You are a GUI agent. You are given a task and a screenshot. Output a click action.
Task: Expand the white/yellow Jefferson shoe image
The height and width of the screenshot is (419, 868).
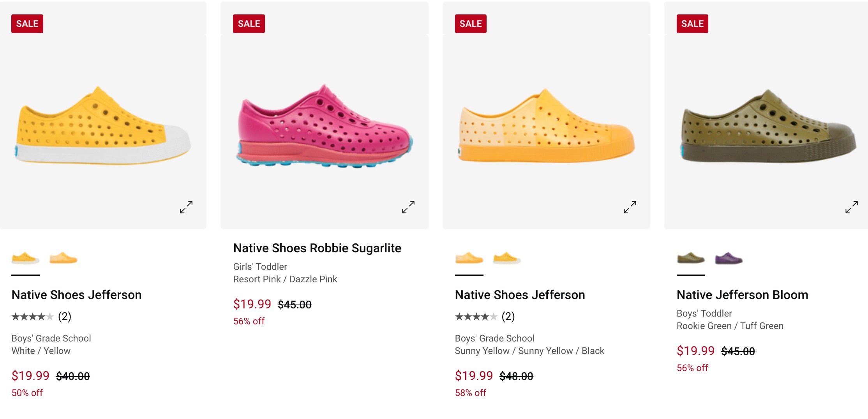tap(186, 207)
